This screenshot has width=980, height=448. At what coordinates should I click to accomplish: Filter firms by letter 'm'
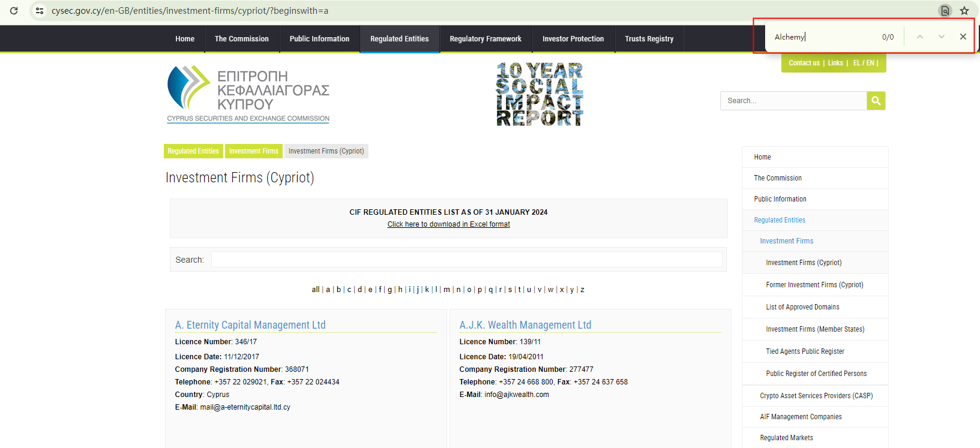pyautogui.click(x=446, y=290)
